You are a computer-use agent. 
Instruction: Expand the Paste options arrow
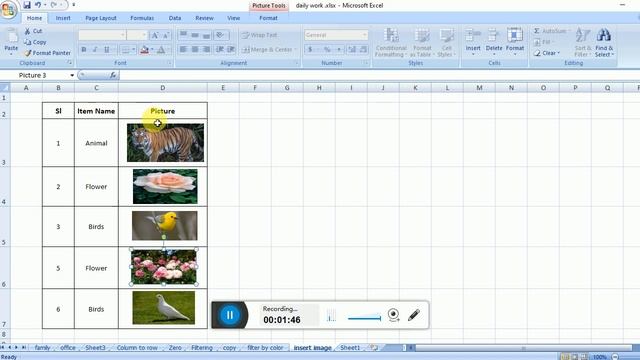coord(11,53)
